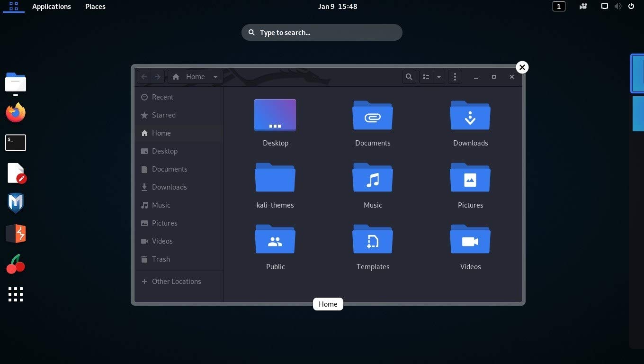The width and height of the screenshot is (644, 364).
Task: Click the Type to search field
Action: tap(322, 33)
